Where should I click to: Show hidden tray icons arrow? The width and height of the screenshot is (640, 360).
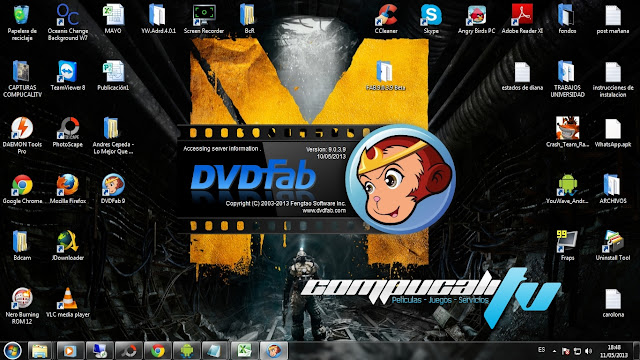tap(554, 351)
